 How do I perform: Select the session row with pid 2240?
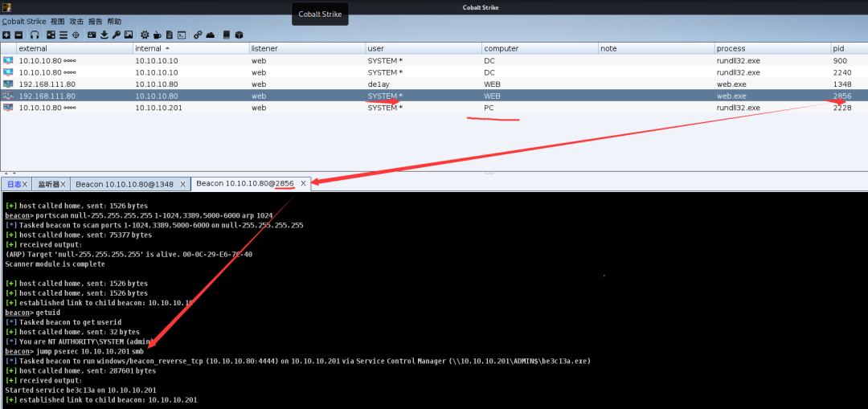(x=434, y=72)
